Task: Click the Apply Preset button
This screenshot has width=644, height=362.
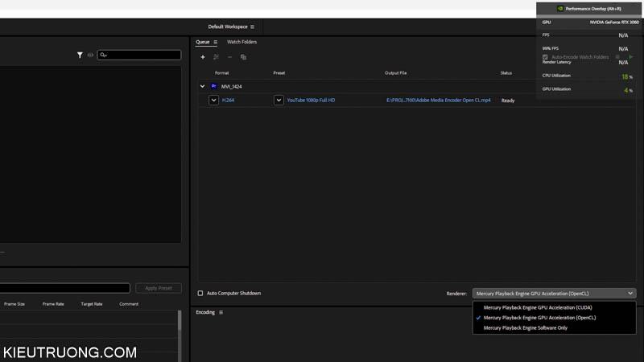Action: click(159, 288)
